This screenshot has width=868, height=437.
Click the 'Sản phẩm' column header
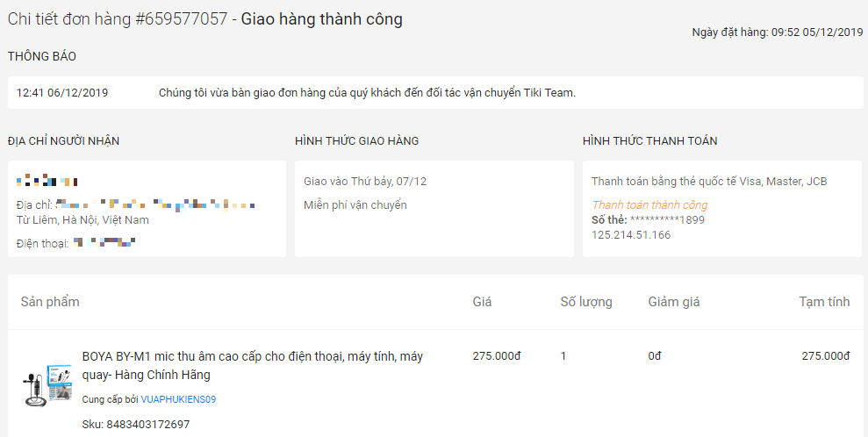(x=50, y=302)
